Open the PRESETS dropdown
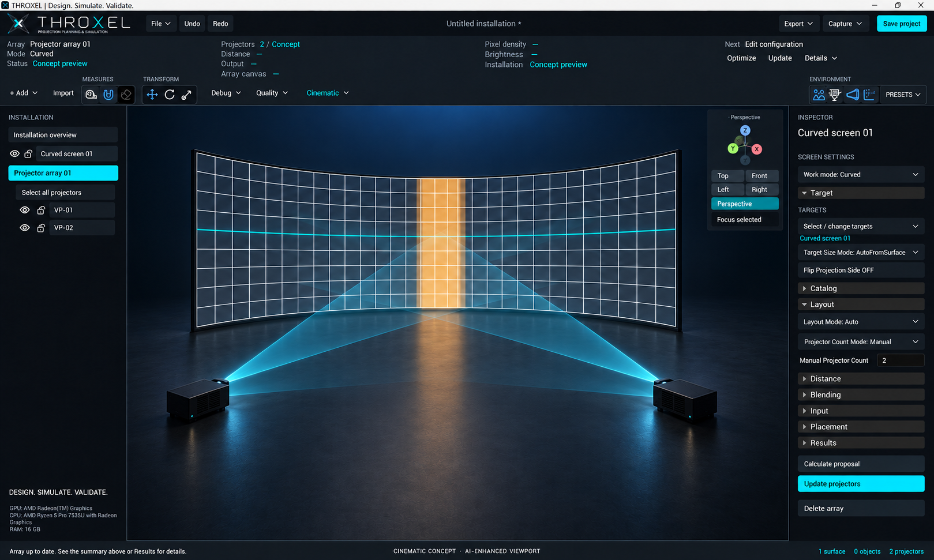The height and width of the screenshot is (560, 934). [903, 95]
